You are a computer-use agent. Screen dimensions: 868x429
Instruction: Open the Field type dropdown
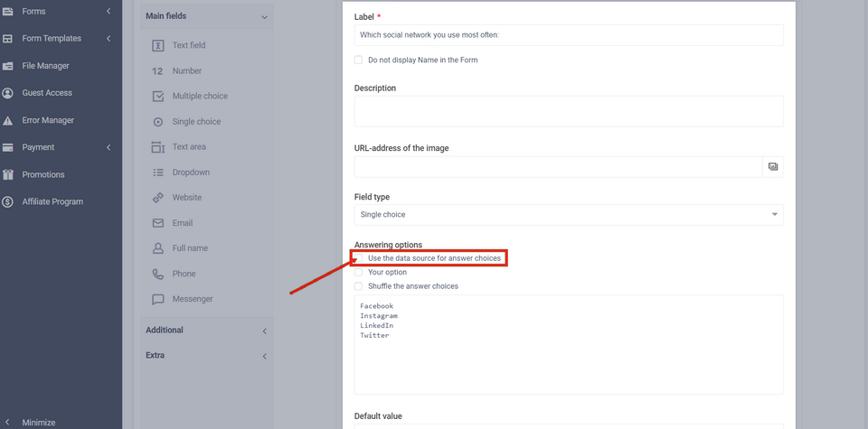(569, 215)
